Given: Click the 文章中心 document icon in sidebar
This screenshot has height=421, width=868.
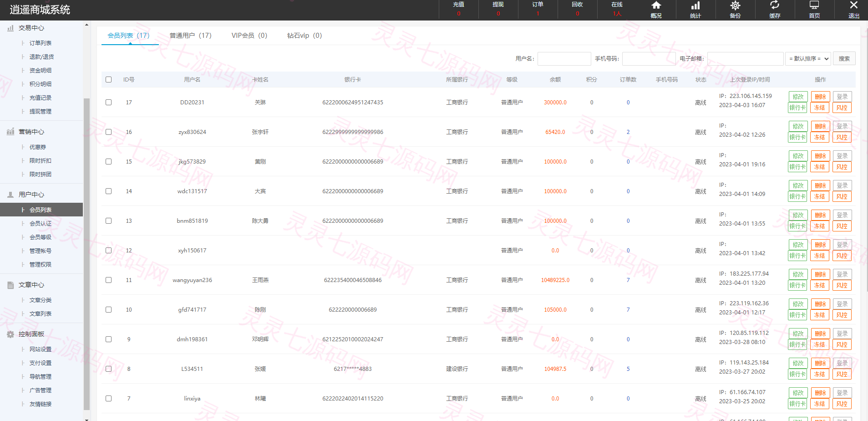Looking at the screenshot, I should click(10, 285).
